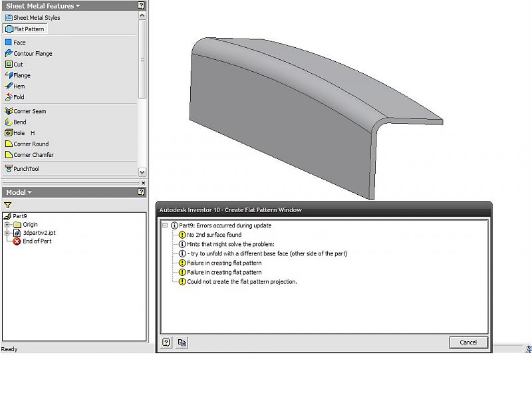532x399 pixels.
Task: Select 'No 2nd surface found' message
Action: [x=210, y=235]
